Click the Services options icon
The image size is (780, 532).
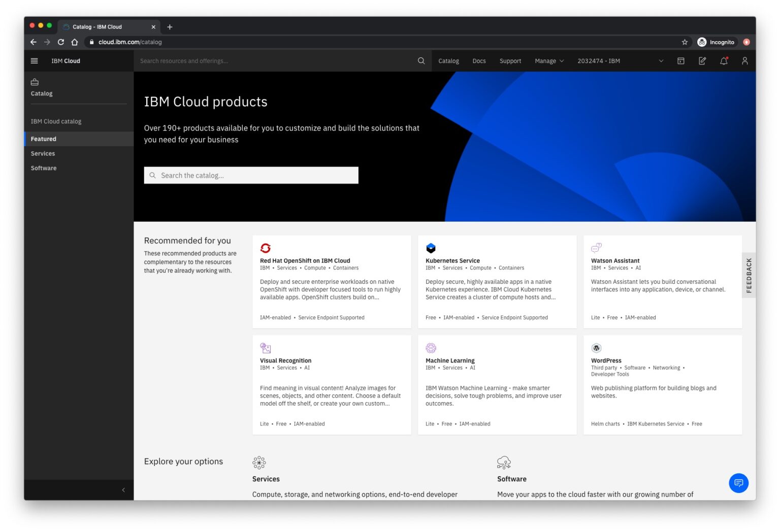[259, 462]
